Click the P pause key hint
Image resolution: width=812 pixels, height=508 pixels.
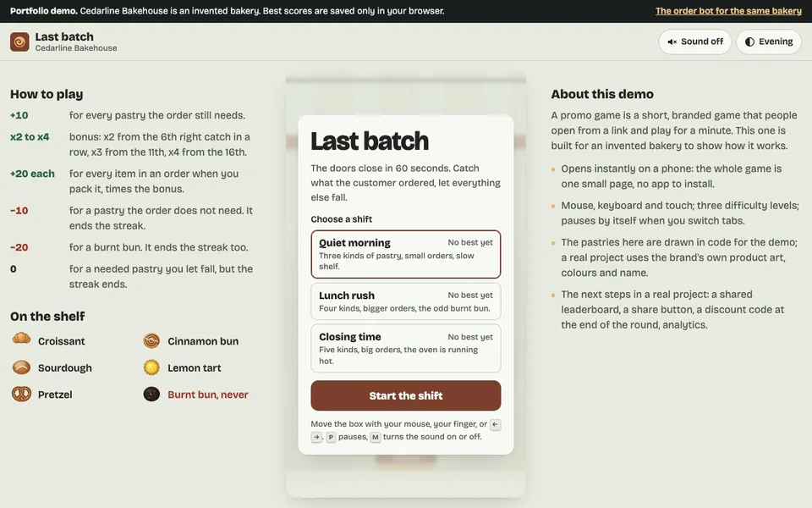tap(331, 437)
